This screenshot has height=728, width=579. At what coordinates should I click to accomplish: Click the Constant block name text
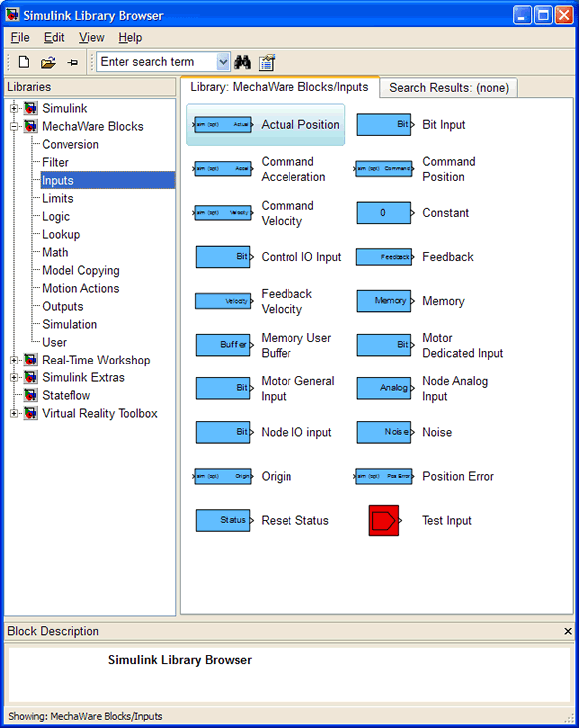click(445, 213)
